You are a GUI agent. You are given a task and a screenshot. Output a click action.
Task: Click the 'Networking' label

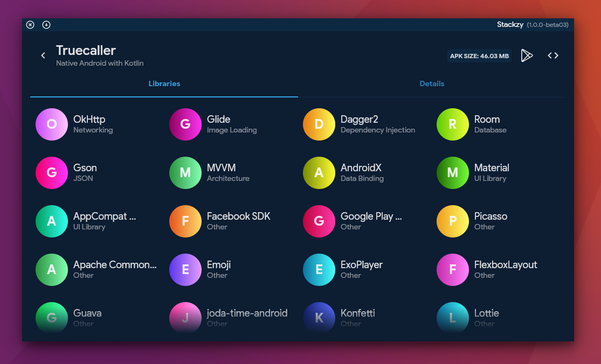93,130
